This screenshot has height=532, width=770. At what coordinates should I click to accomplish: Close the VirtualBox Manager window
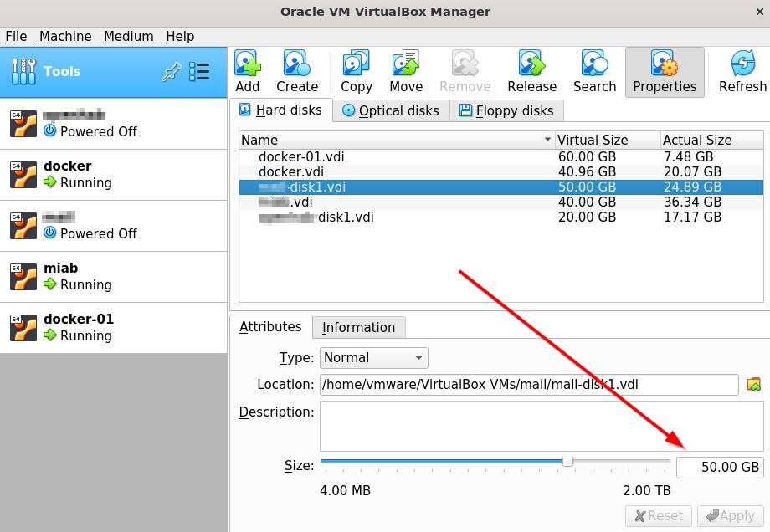pyautogui.click(x=760, y=12)
